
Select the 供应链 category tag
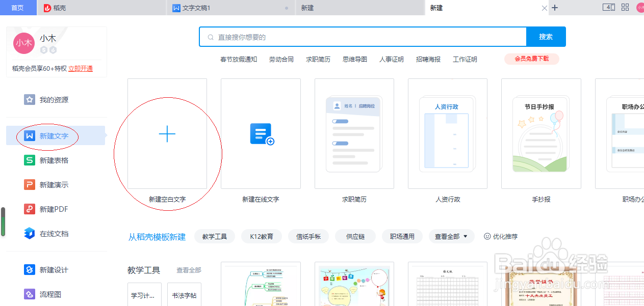tap(355, 236)
